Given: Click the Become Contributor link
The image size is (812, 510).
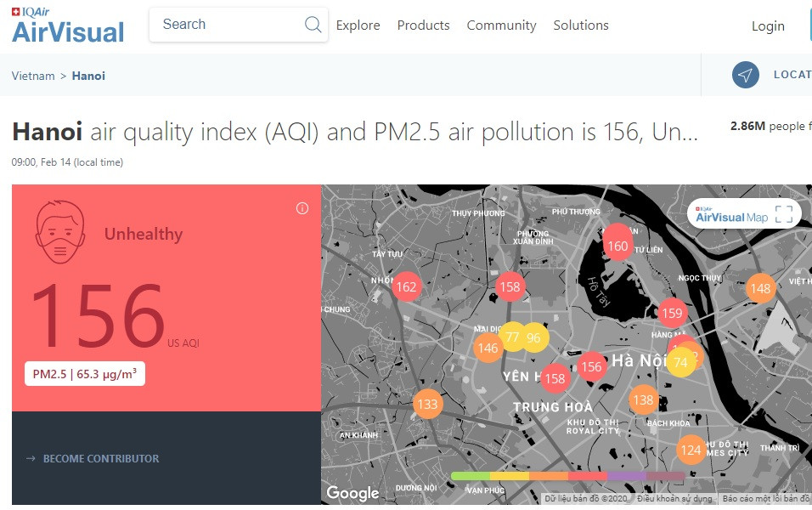Looking at the screenshot, I should pyautogui.click(x=100, y=458).
